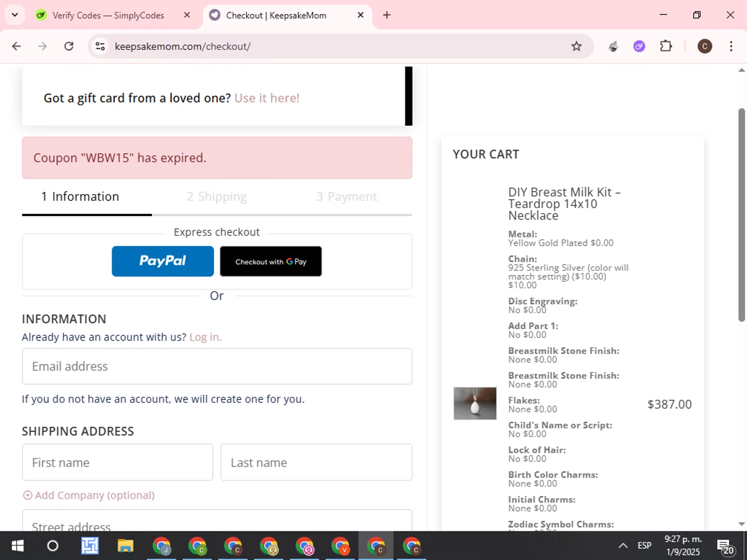View site information icon in address bar

pyautogui.click(x=100, y=46)
